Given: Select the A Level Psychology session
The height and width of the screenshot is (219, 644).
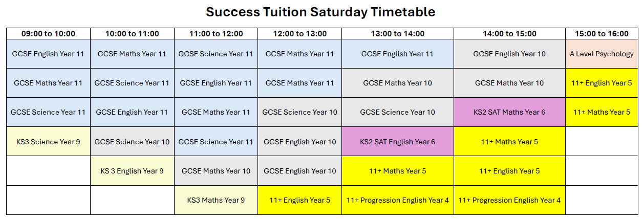Looking at the screenshot, I should coord(602,54).
